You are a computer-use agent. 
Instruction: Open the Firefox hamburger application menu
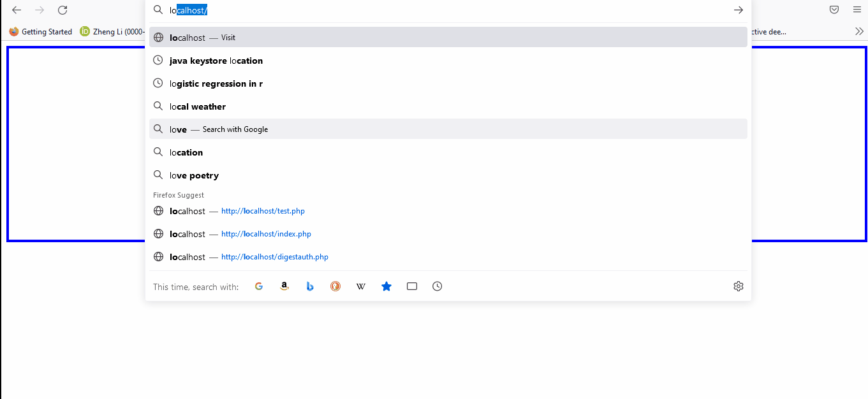point(857,10)
